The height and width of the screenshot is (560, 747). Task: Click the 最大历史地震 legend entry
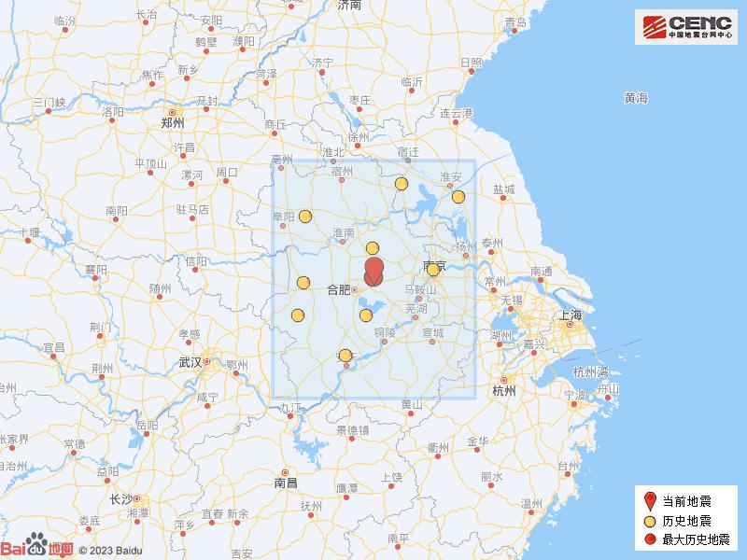click(x=692, y=539)
